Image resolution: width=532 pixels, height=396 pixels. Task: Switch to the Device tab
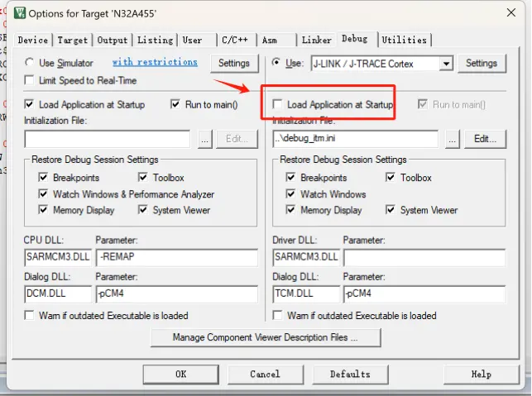click(x=33, y=40)
